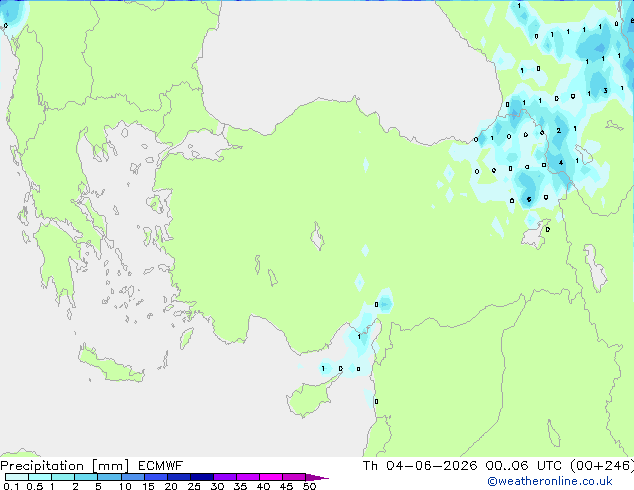
Task: Click the ECMWF model label
Action: coord(161,466)
